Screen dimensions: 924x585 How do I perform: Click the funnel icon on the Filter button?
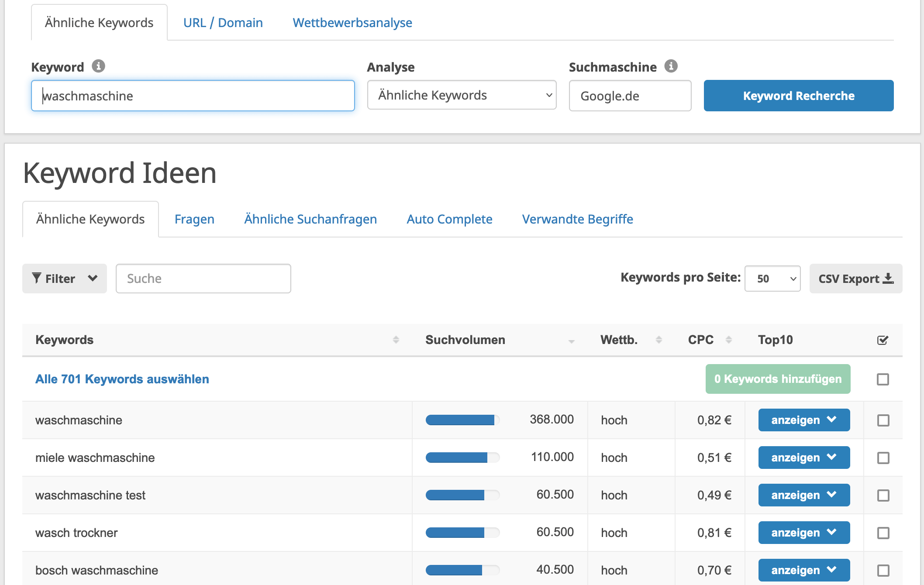click(x=37, y=278)
